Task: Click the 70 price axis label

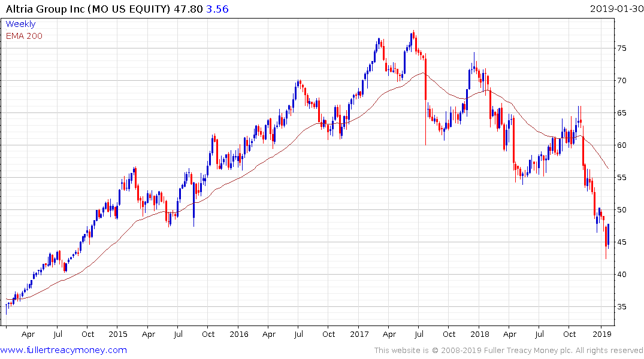Action: (621, 81)
